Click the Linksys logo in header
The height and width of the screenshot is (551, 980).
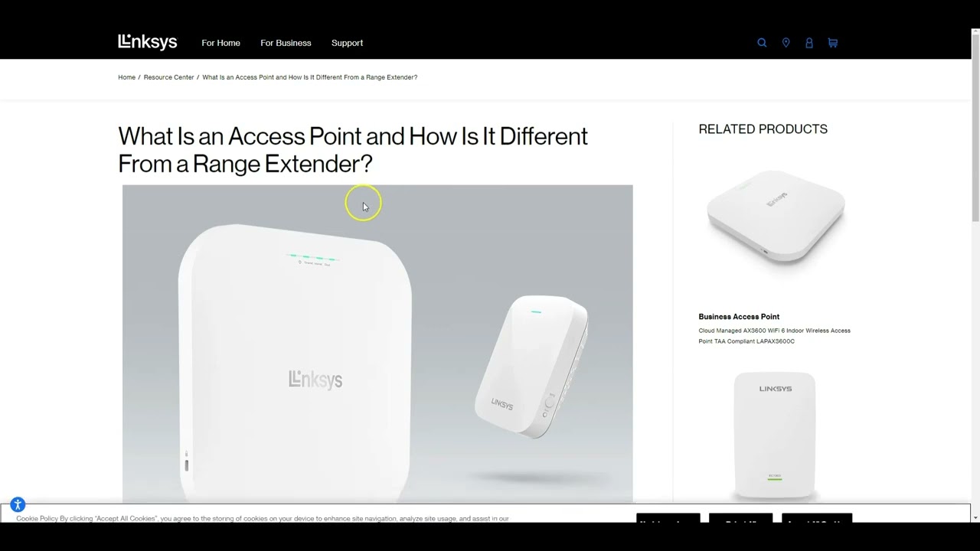tap(148, 42)
